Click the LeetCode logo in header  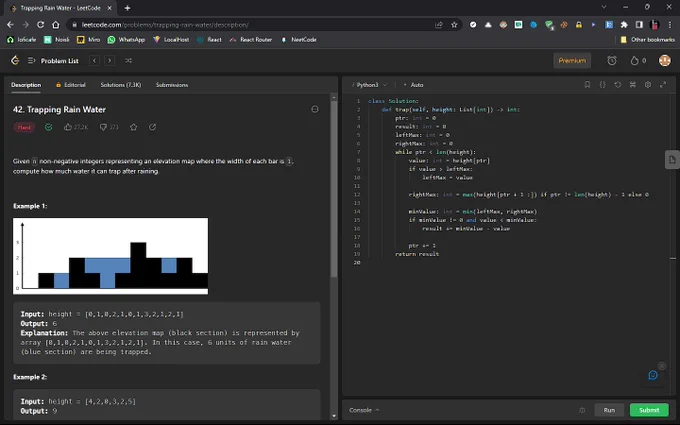coord(15,60)
